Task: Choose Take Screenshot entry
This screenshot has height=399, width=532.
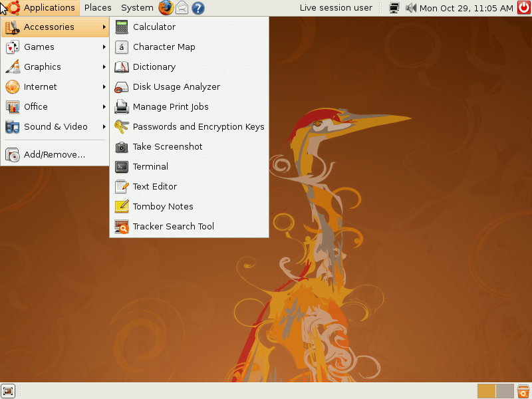Action: click(x=190, y=146)
